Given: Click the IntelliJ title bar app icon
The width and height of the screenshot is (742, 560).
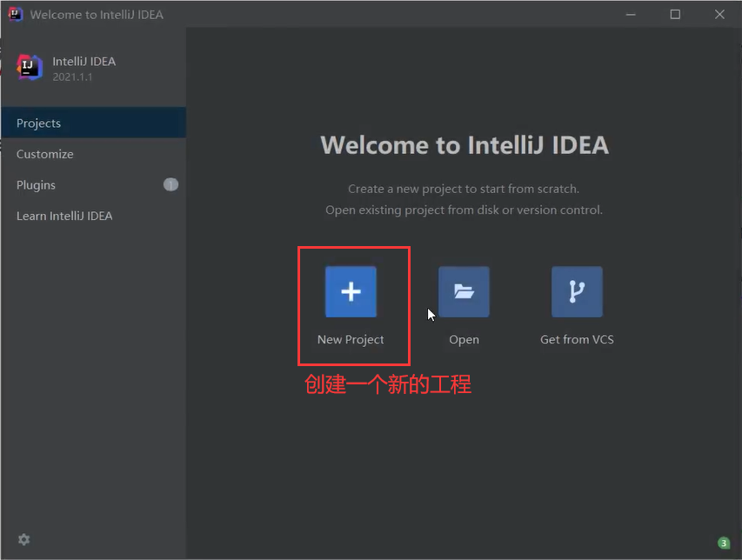Looking at the screenshot, I should click(15, 14).
